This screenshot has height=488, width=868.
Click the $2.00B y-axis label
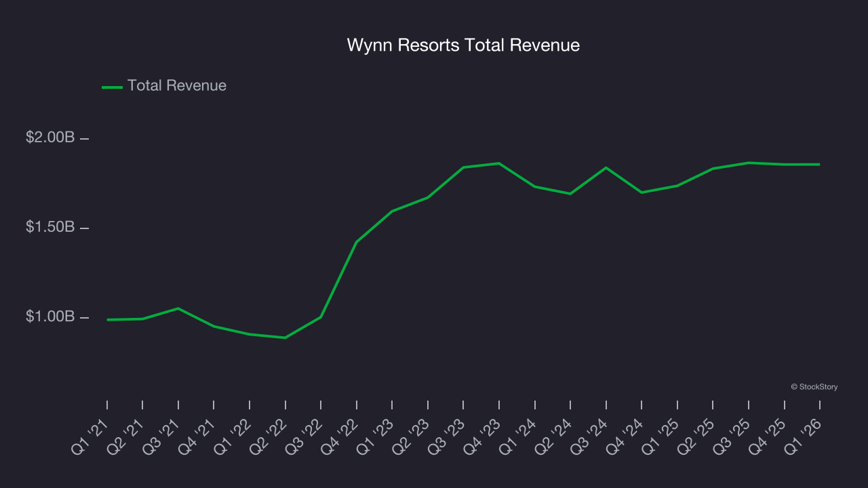[x=50, y=138]
